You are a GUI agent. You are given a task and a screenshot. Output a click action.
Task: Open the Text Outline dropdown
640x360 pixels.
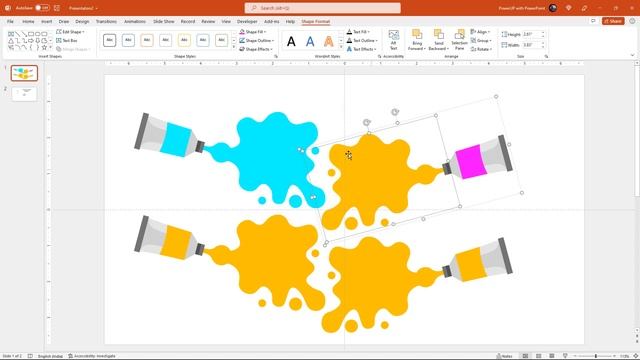[x=362, y=40]
